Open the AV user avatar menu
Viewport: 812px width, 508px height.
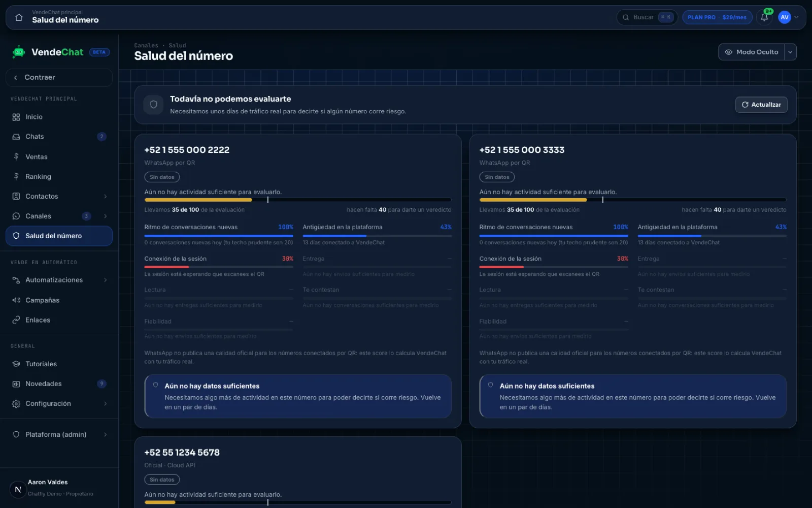pos(785,17)
